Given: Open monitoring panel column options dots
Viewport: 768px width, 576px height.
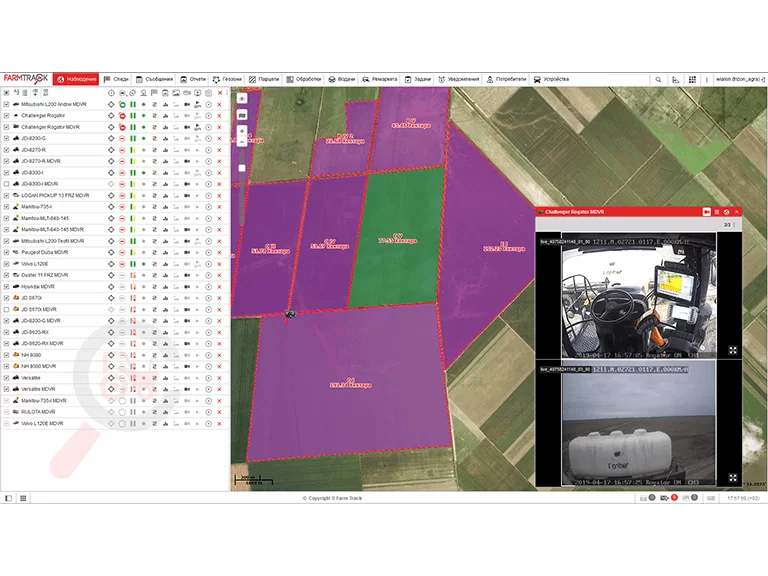Looking at the screenshot, I should pos(227,93).
